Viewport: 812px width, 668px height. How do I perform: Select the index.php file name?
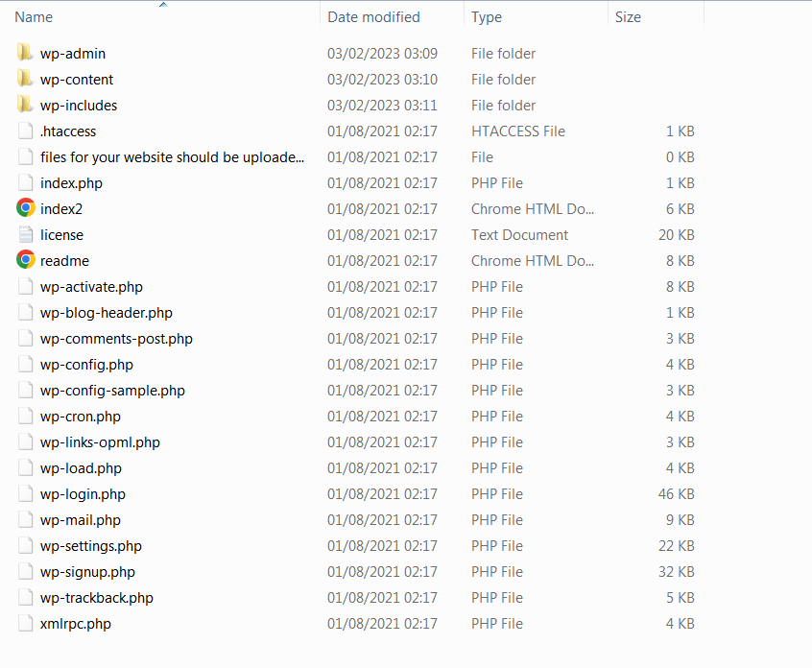coord(71,183)
